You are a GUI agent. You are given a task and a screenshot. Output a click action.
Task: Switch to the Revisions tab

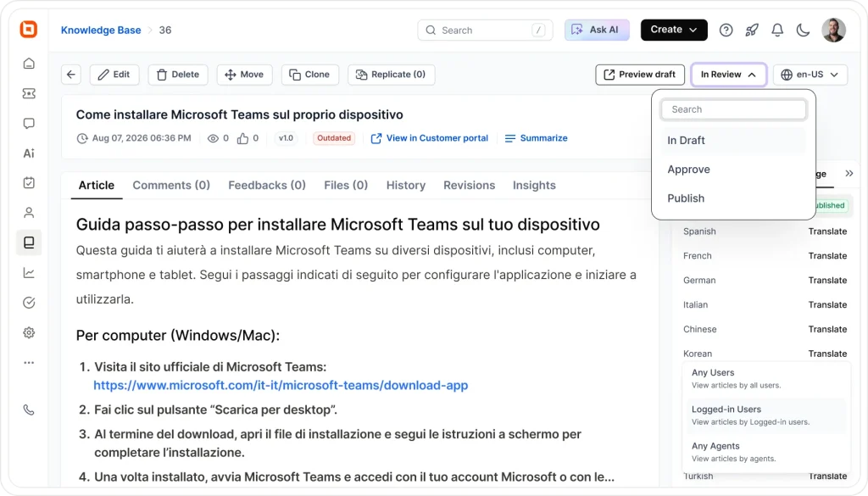(x=469, y=185)
